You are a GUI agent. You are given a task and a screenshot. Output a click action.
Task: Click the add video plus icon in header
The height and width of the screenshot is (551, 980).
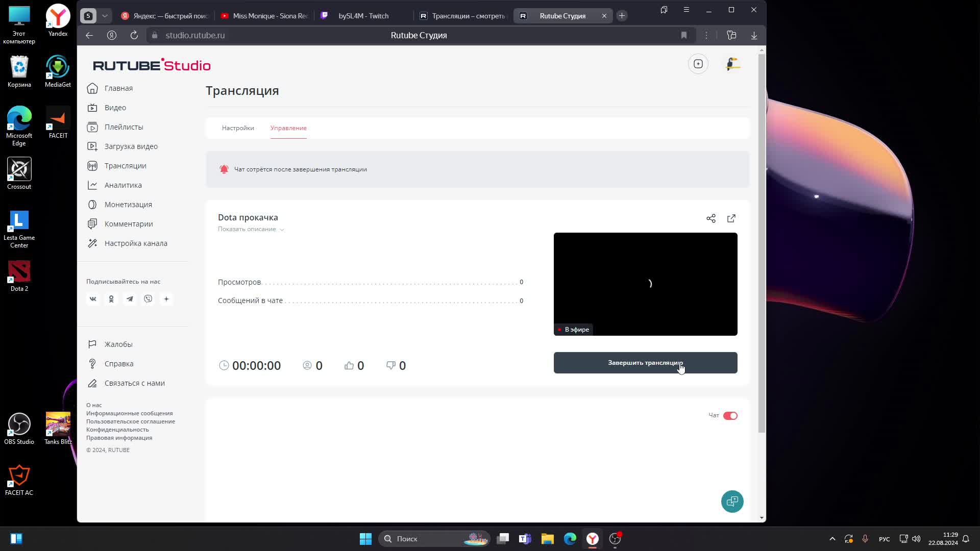698,64
